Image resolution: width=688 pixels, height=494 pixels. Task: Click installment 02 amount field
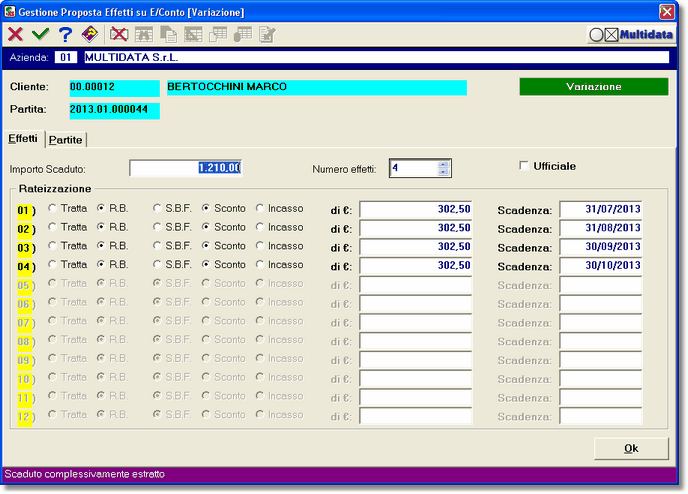416,228
